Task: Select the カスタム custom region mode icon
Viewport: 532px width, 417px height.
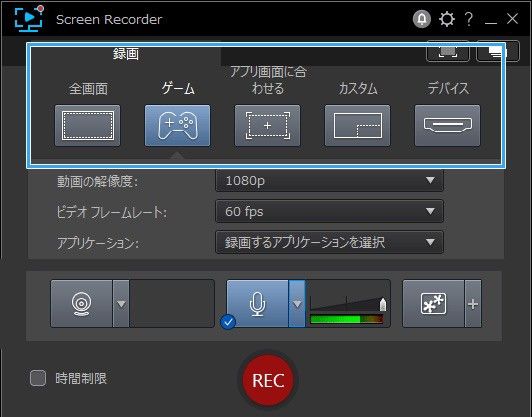Action: pos(357,126)
